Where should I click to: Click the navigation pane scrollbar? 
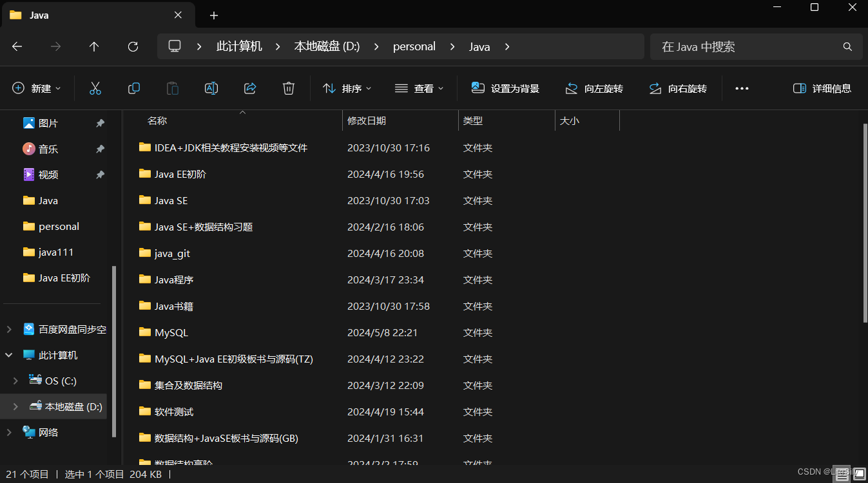click(x=114, y=351)
